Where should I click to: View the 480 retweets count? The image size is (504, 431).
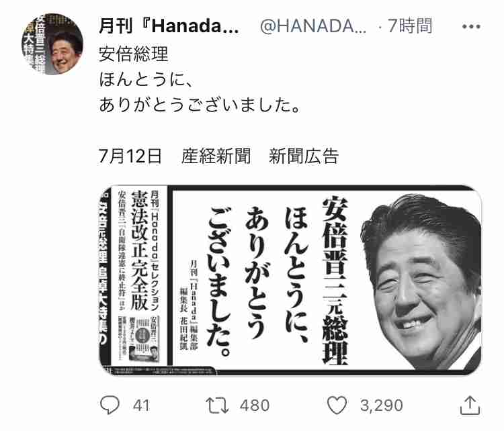(x=255, y=405)
